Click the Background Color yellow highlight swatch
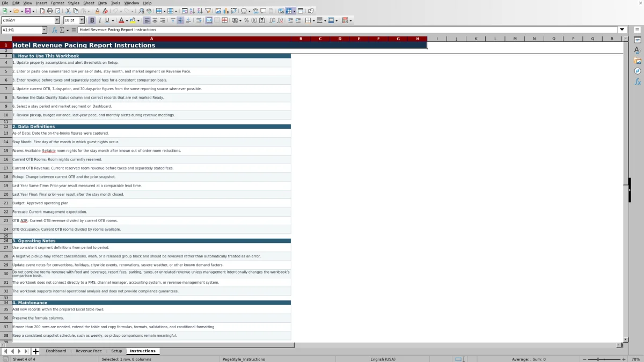Screen dimensions: 644x362 pyautogui.click(x=131, y=20)
